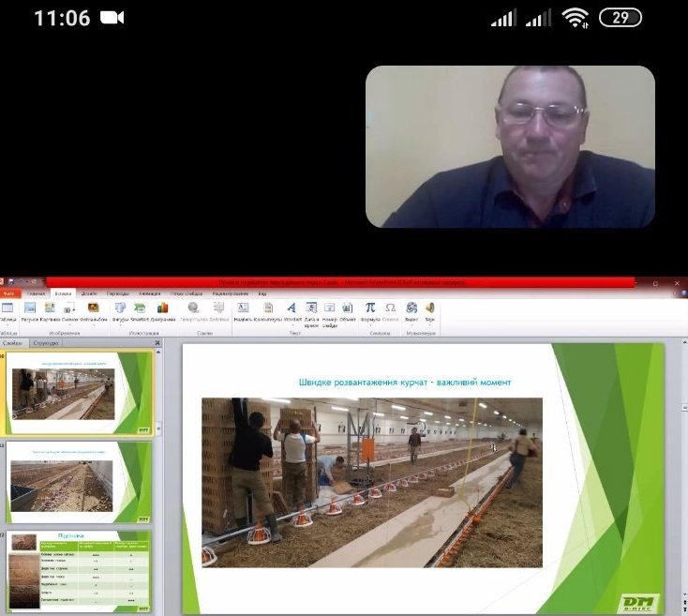Tap the 11:06 clock in status bar
This screenshot has width=688, height=616.
coord(62,18)
